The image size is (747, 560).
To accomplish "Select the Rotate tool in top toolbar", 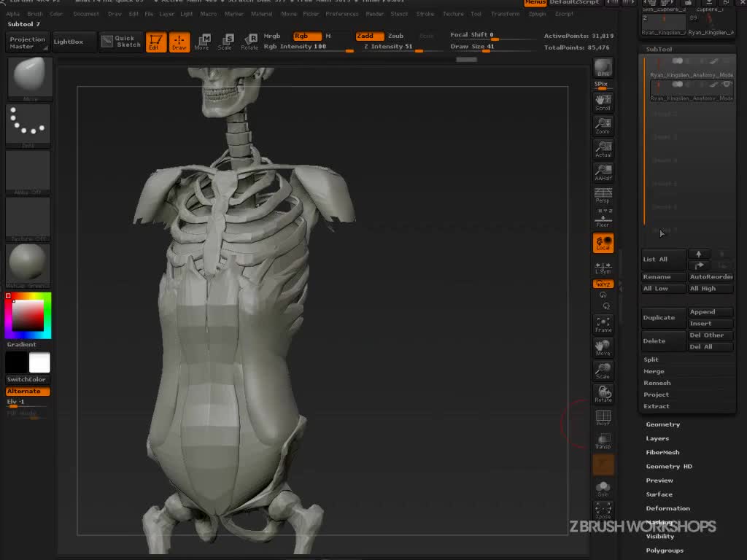I will [249, 42].
